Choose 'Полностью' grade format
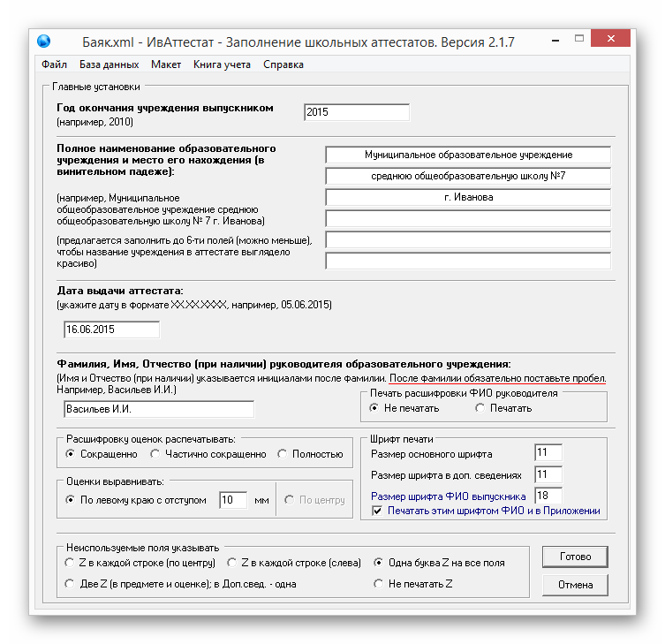The width and height of the screenshot is (665, 644). 283,454
